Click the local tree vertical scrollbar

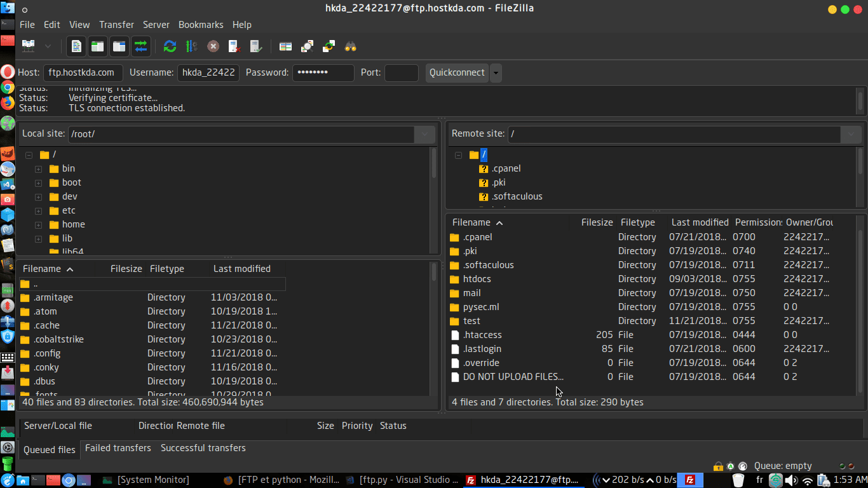(434, 200)
